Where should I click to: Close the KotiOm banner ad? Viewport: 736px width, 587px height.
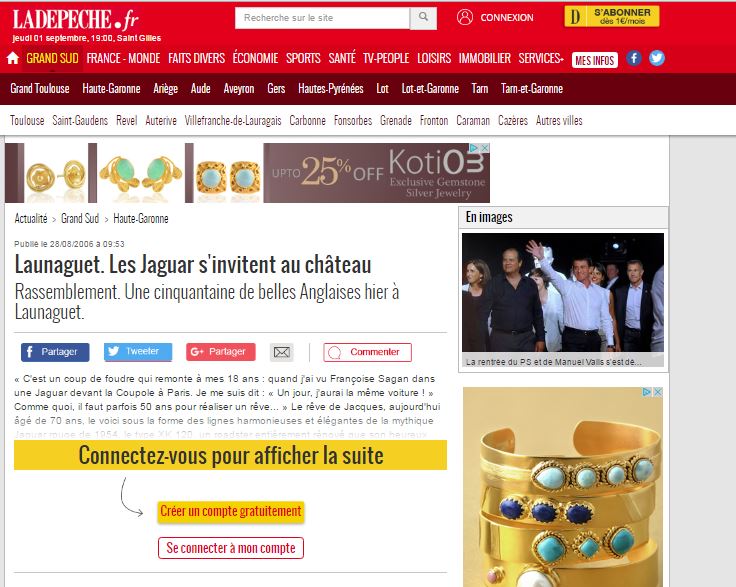(485, 148)
